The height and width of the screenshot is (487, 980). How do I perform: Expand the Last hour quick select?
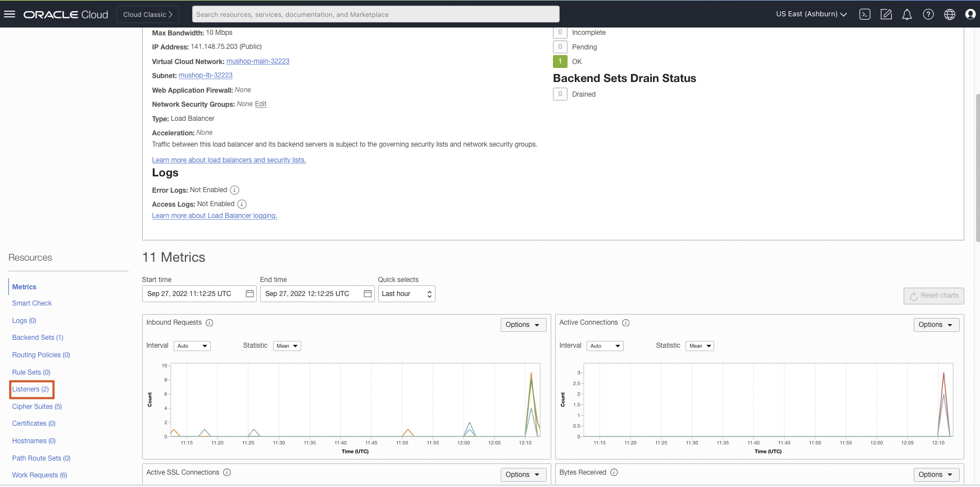click(406, 294)
